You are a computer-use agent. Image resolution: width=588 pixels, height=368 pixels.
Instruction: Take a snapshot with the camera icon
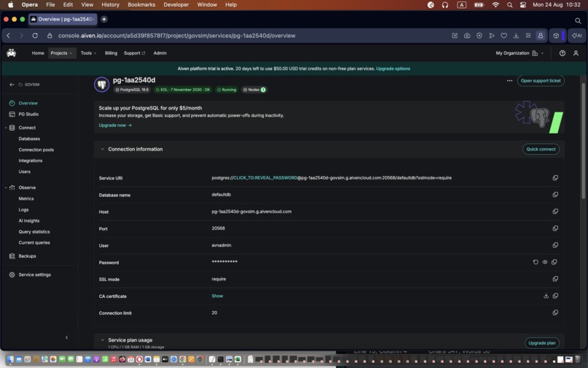(467, 36)
